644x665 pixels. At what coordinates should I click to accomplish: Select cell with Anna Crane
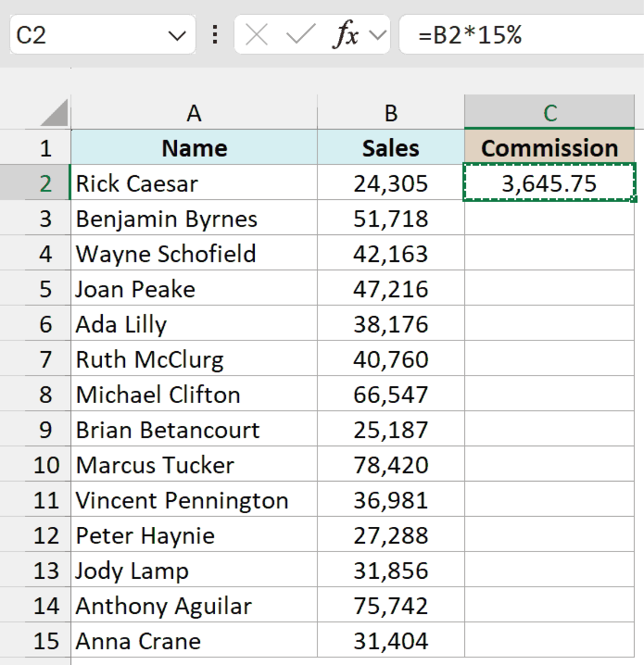[x=195, y=640]
